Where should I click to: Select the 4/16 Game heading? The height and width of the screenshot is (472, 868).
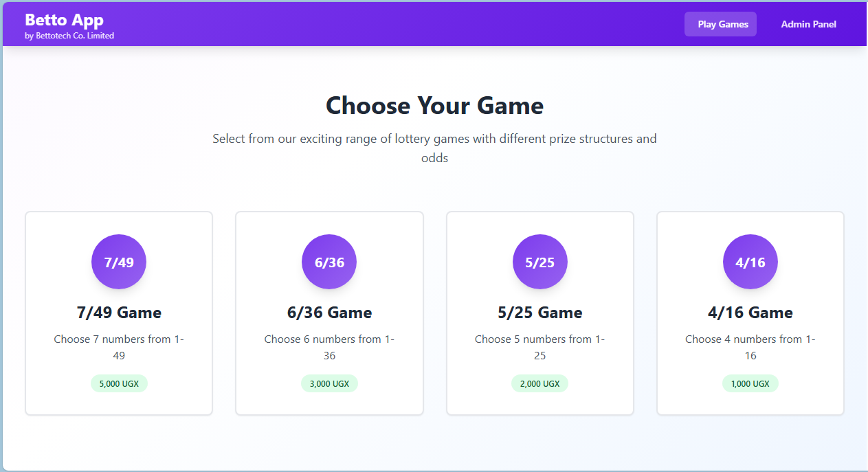coord(750,313)
